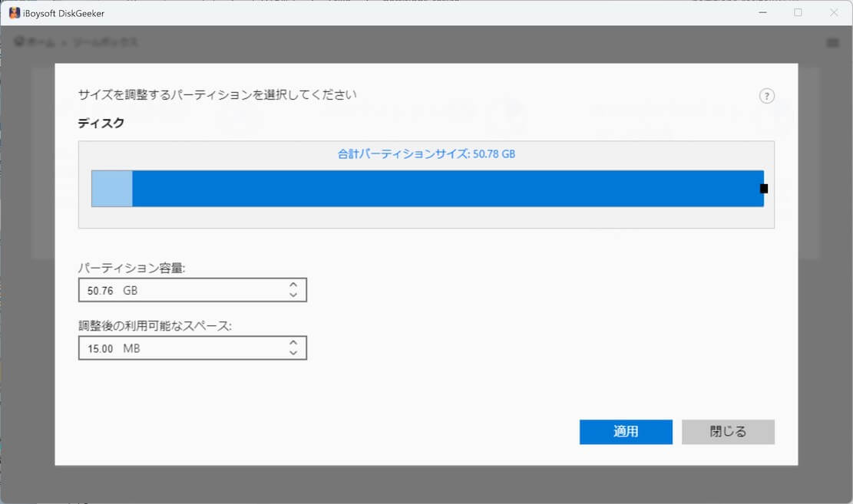This screenshot has width=853, height=504.
Task: Click the iBoysoft DiskGeeker app icon
Action: tap(14, 13)
